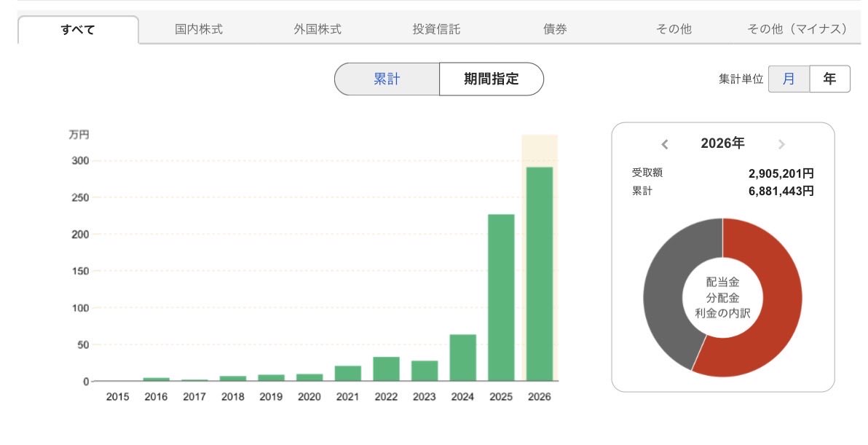
Task: Set aggregation unit to 月
Action: tap(789, 79)
